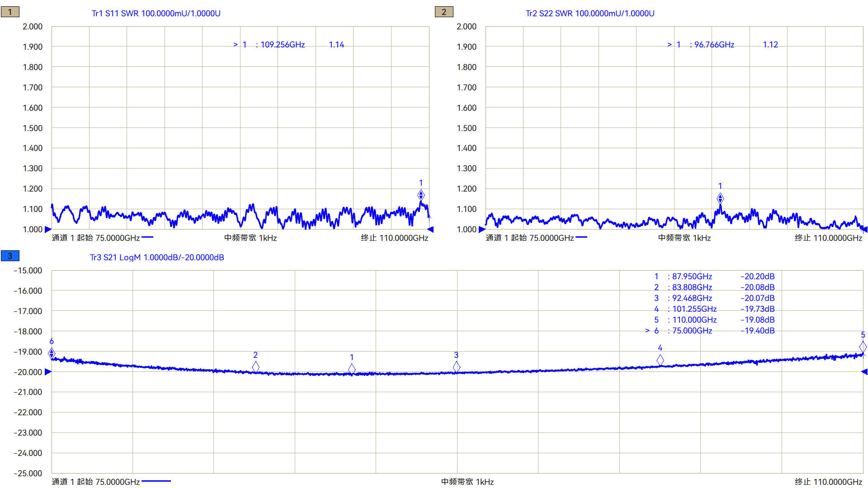The image size is (868, 488).
Task: Select marker 2 diamond on S21 trace
Action: coord(256,366)
